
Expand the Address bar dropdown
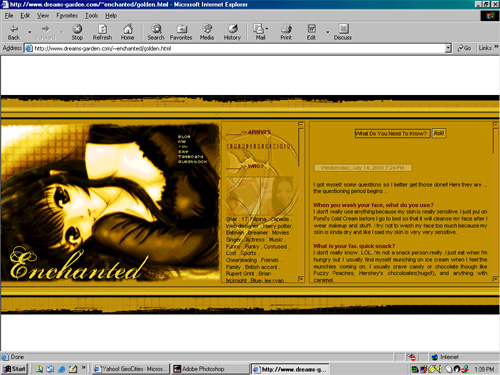point(448,48)
